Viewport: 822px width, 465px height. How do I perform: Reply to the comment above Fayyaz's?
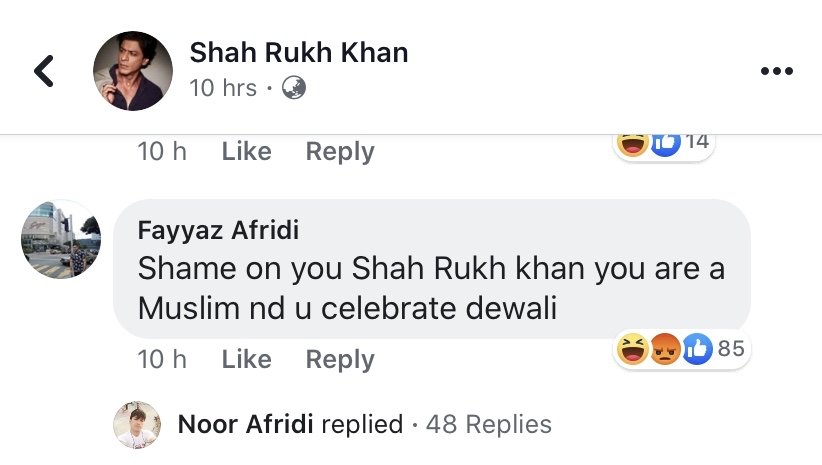340,151
